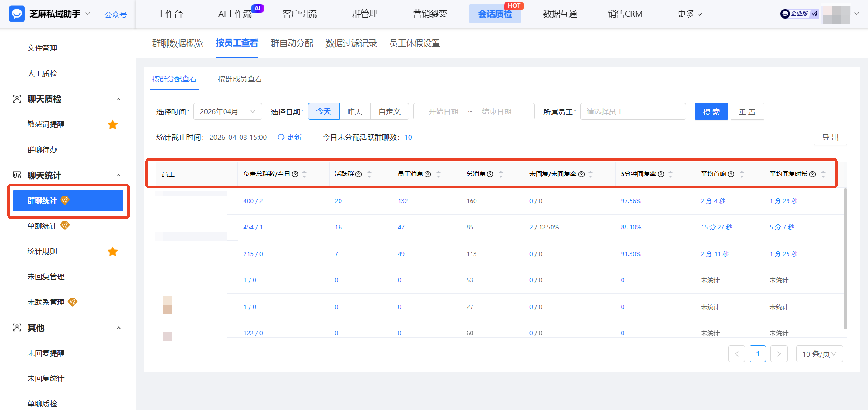
Task: Click the 请选择员工 employee input field
Action: (633, 111)
